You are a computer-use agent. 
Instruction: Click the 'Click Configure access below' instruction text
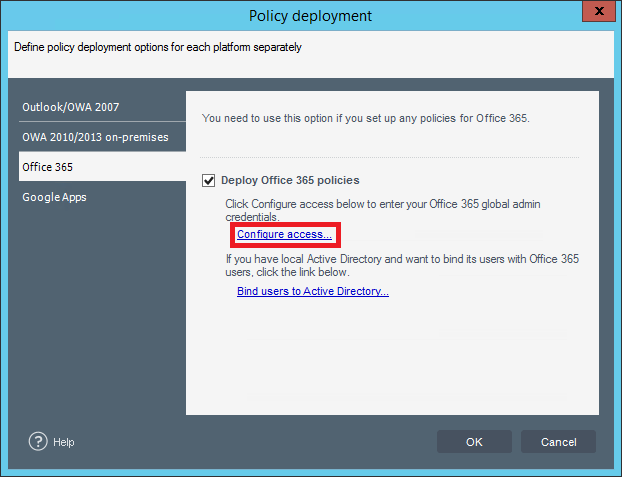(383, 210)
